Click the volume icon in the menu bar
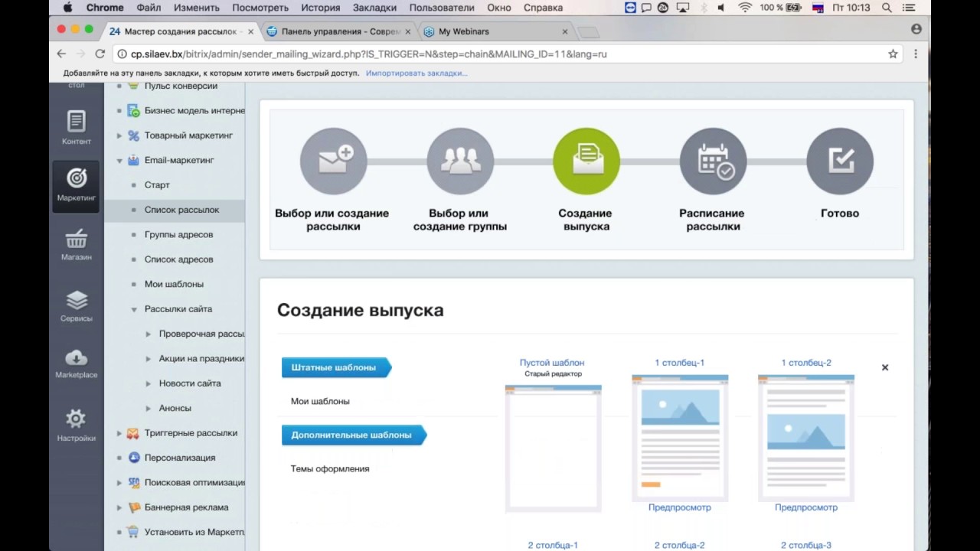The width and height of the screenshot is (980, 551). pos(721,8)
